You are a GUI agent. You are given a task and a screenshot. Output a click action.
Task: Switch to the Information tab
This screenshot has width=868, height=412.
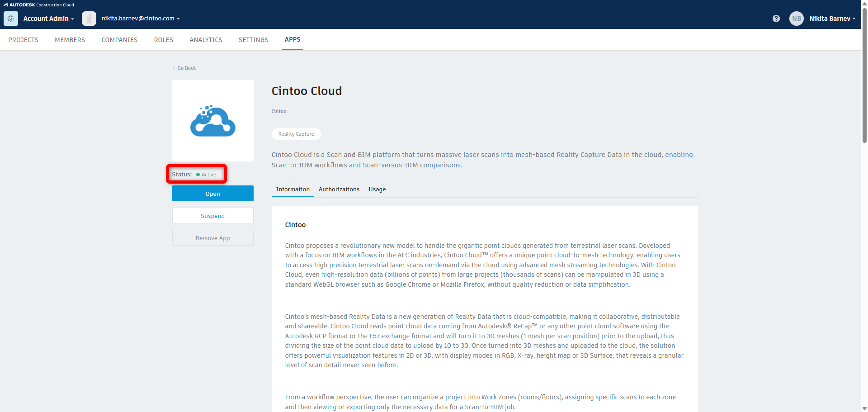[x=293, y=189]
